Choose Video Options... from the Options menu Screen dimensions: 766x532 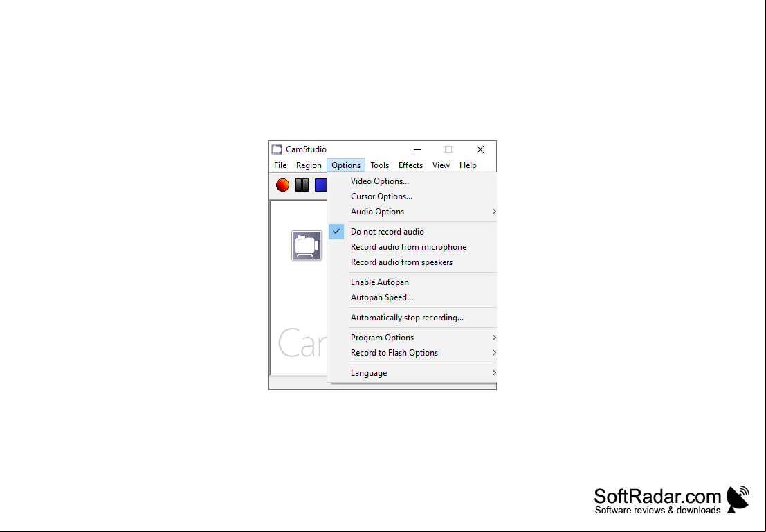point(412,181)
